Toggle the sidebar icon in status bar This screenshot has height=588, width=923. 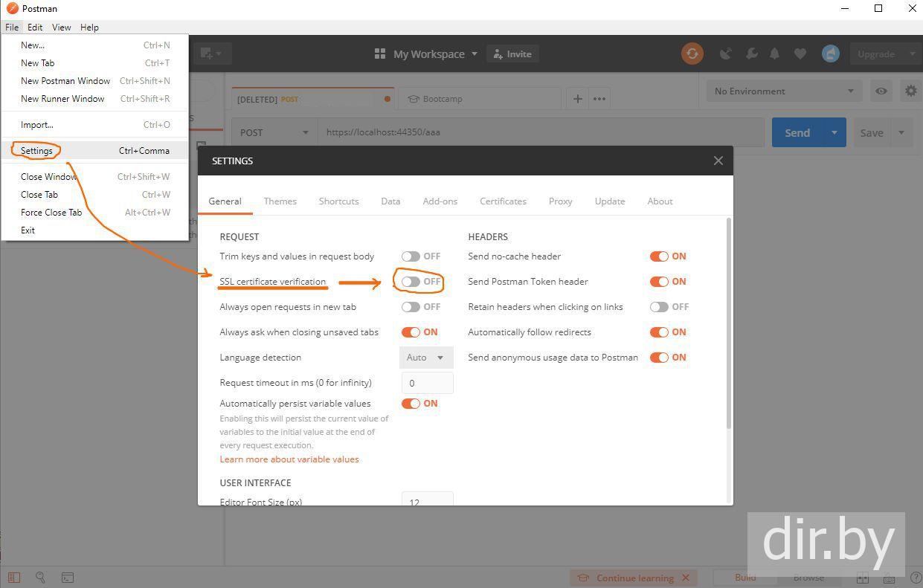14,577
